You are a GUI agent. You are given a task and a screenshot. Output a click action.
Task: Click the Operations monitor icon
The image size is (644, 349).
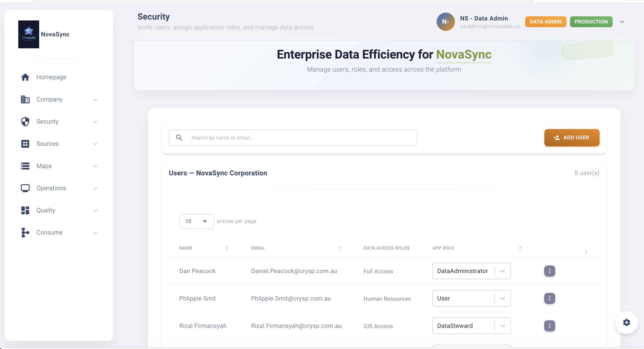25,188
